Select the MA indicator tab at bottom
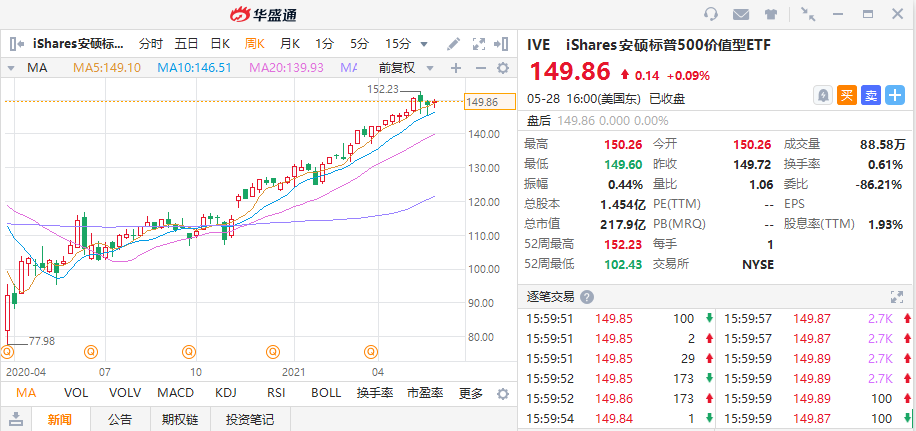The image size is (916, 431). (x=26, y=393)
